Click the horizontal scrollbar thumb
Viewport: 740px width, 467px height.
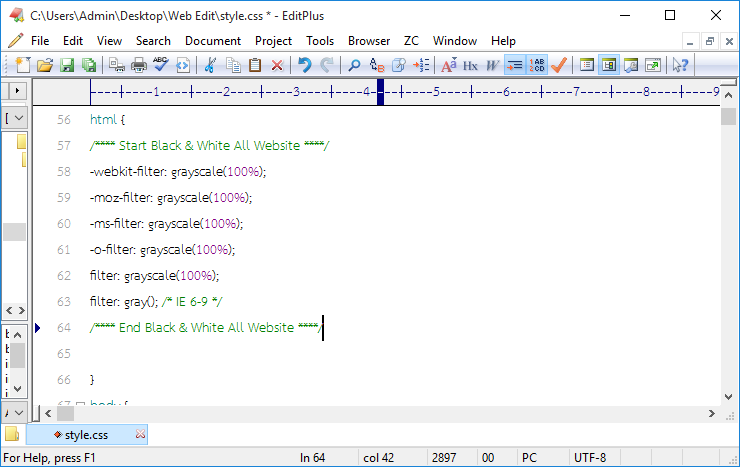pyautogui.click(x=65, y=413)
